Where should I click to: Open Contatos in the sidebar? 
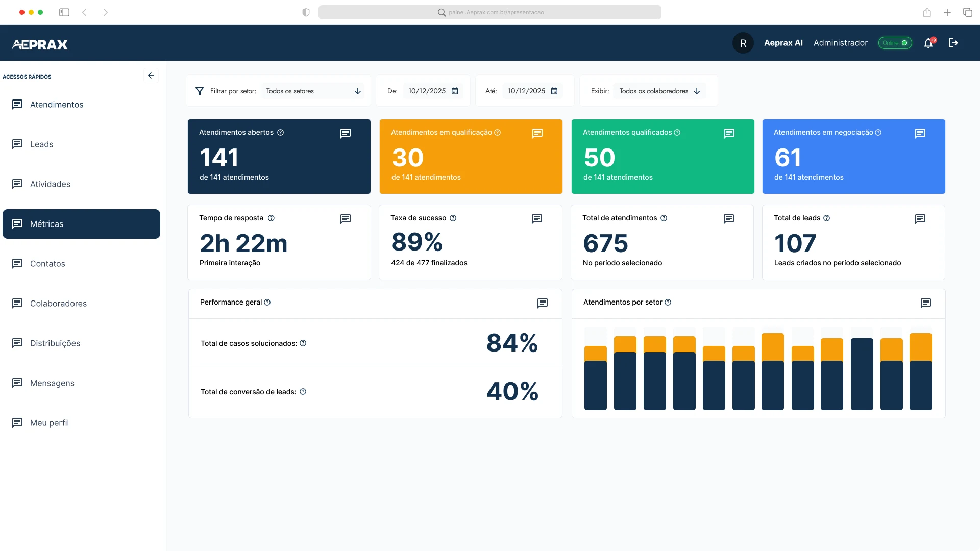click(81, 264)
